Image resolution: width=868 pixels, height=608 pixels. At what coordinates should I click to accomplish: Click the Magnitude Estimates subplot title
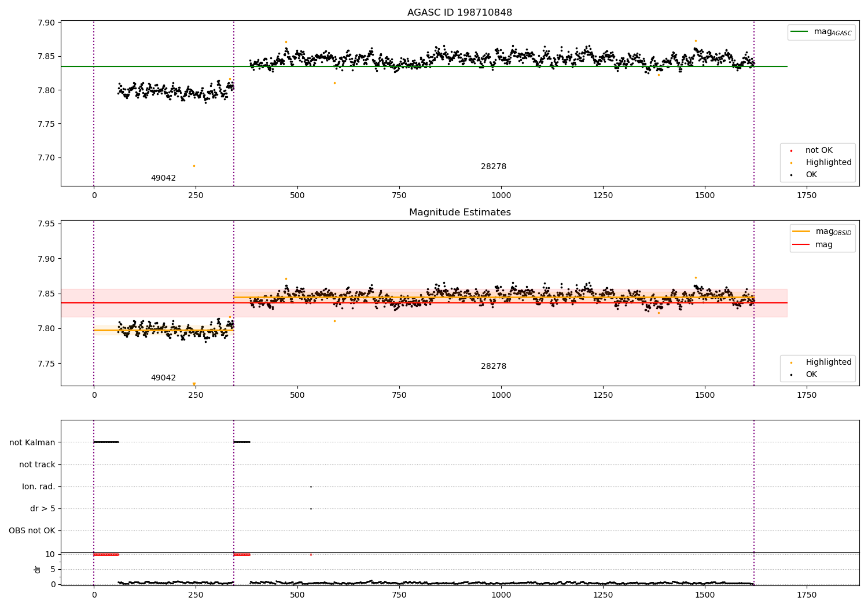click(x=459, y=213)
